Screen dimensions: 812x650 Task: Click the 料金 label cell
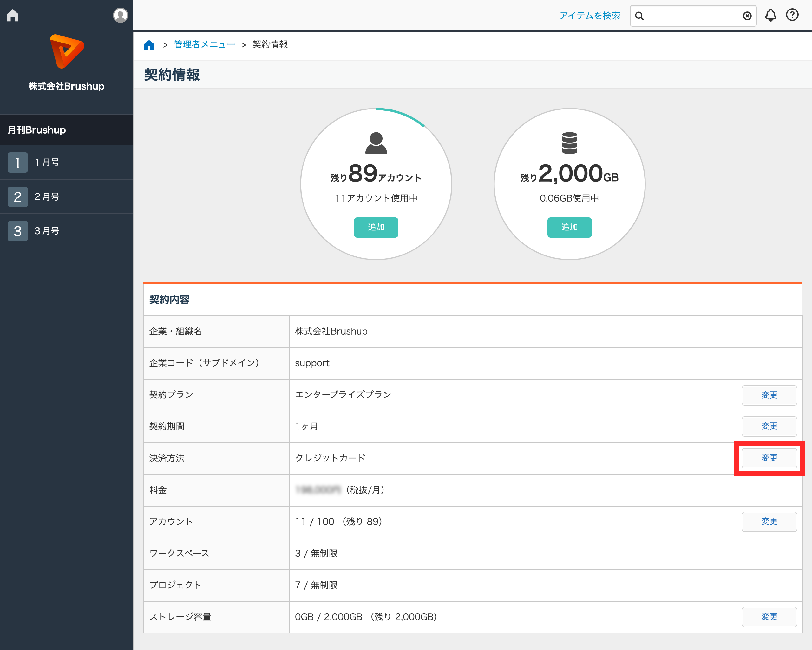tap(217, 490)
